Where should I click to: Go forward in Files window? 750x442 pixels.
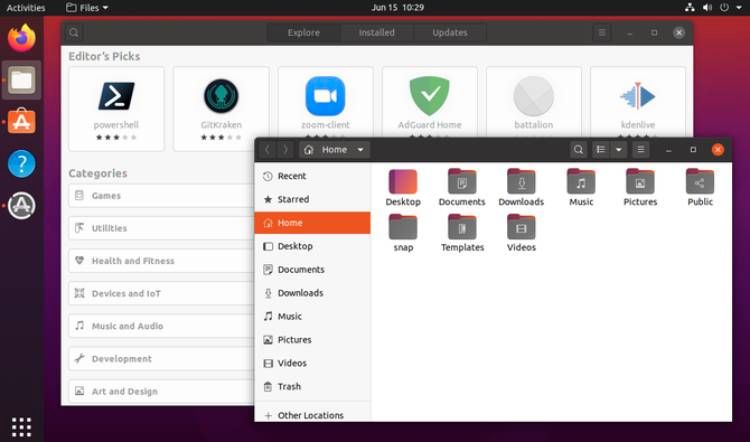286,150
